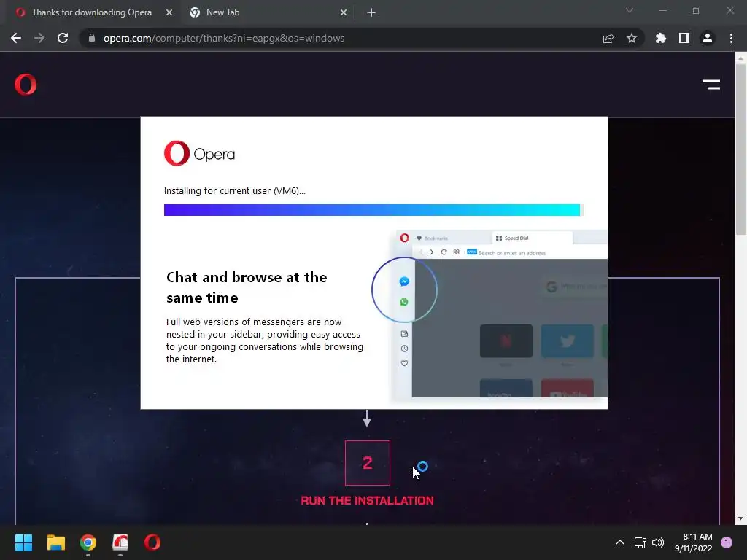Open the tab search chevron
The image size is (747, 560).
630,10
